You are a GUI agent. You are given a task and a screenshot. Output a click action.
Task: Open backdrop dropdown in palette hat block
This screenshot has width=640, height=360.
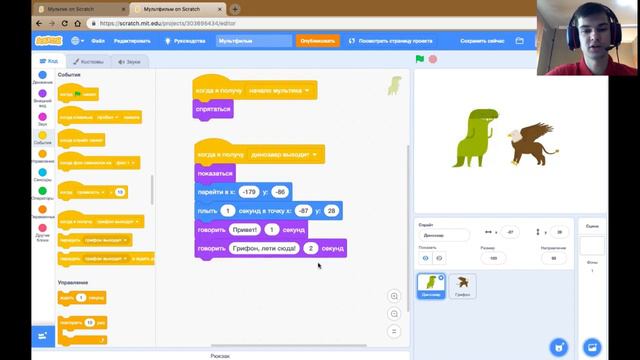(x=124, y=163)
